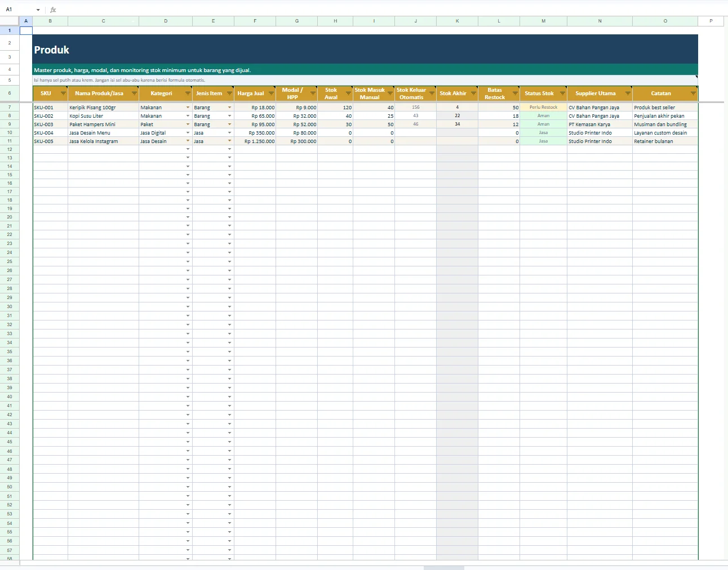Select the Produk title cell
This screenshot has height=570, width=728.
(x=365, y=49)
